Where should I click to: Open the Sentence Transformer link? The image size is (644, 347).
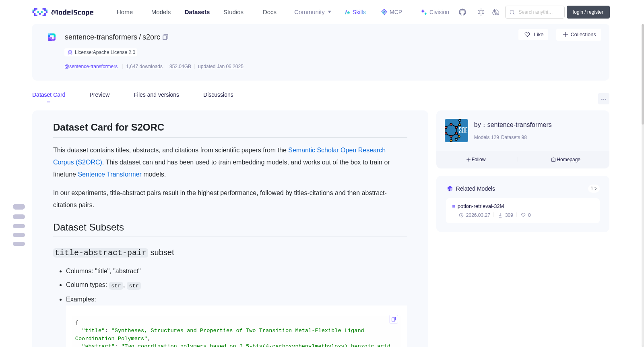point(109,174)
